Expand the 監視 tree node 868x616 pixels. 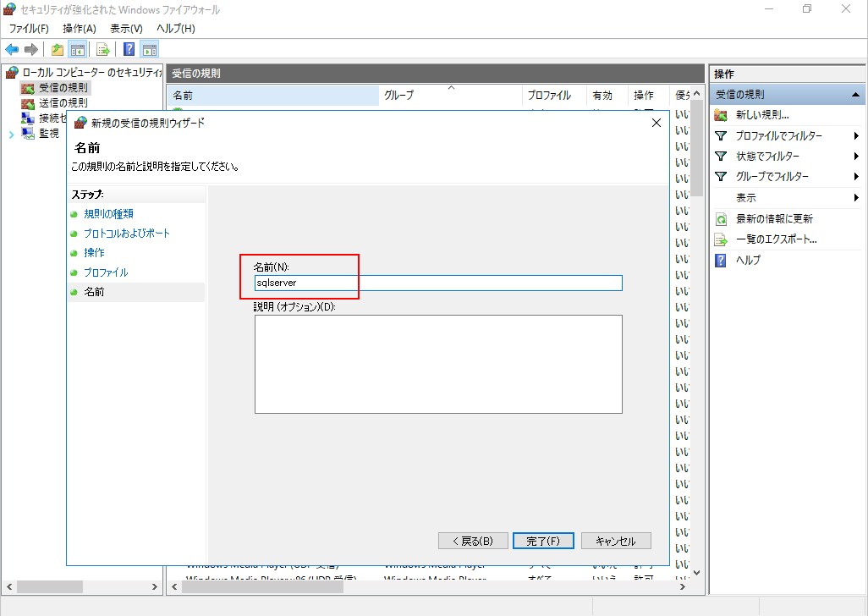click(11, 134)
